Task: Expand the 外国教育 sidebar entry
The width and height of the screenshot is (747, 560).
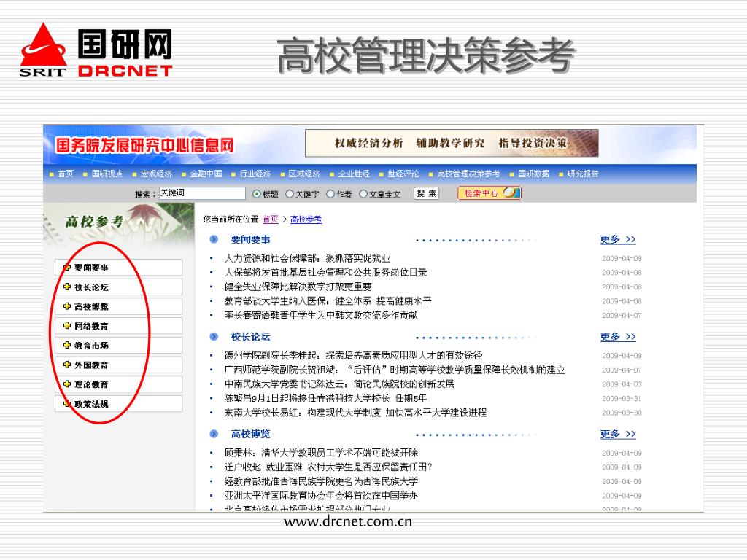Action: [x=119, y=365]
